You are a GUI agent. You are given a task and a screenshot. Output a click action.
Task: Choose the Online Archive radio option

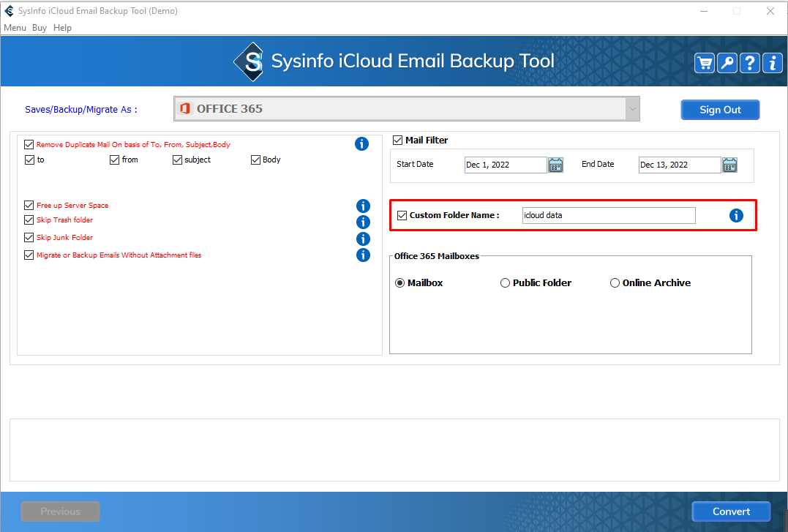point(615,283)
